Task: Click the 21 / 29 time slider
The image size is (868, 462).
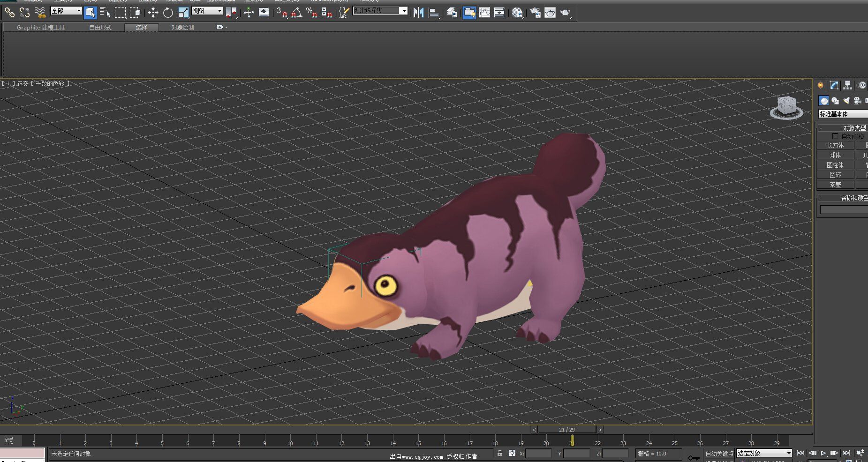Action: pyautogui.click(x=567, y=429)
